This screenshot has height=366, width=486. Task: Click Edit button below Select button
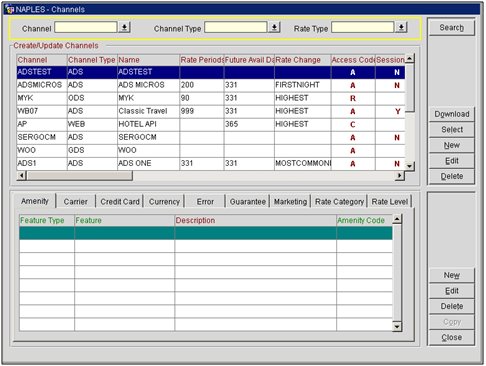coord(451,161)
